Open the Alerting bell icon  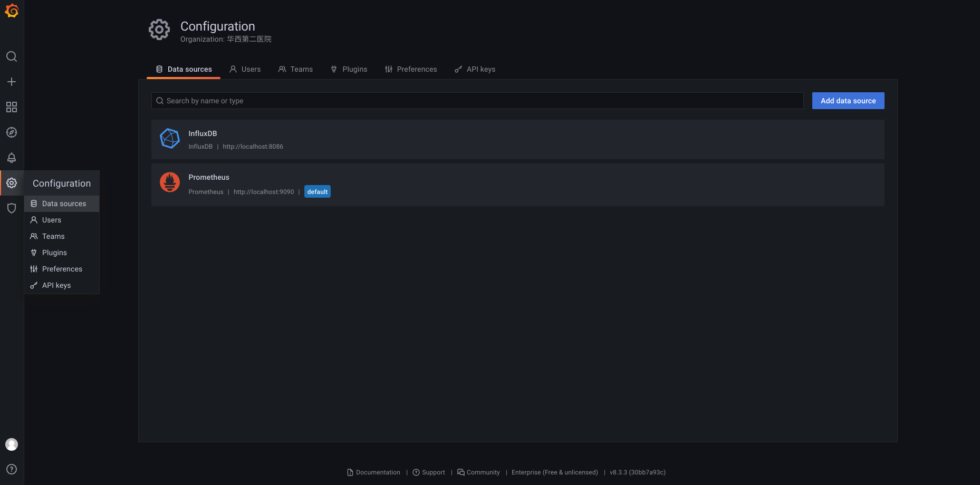[12, 158]
